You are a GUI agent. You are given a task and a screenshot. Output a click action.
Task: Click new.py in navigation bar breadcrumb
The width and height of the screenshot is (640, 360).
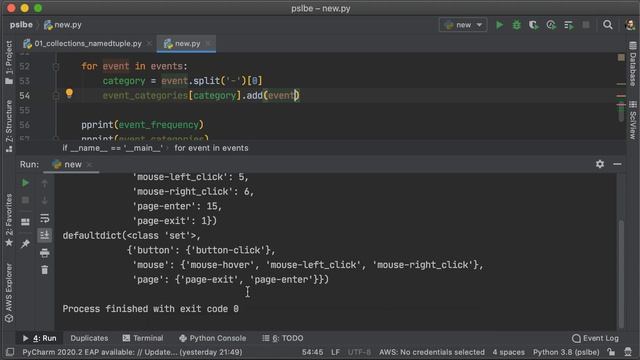pyautogui.click(x=62, y=25)
